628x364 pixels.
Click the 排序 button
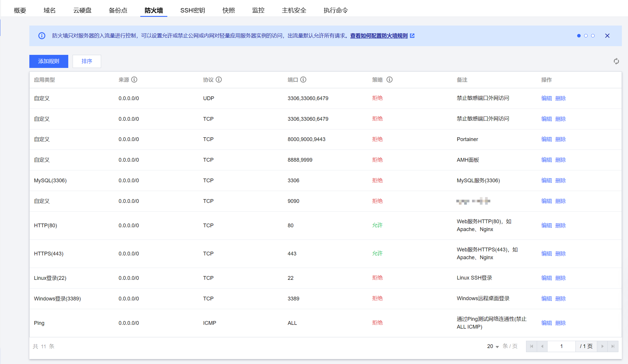coord(87,61)
